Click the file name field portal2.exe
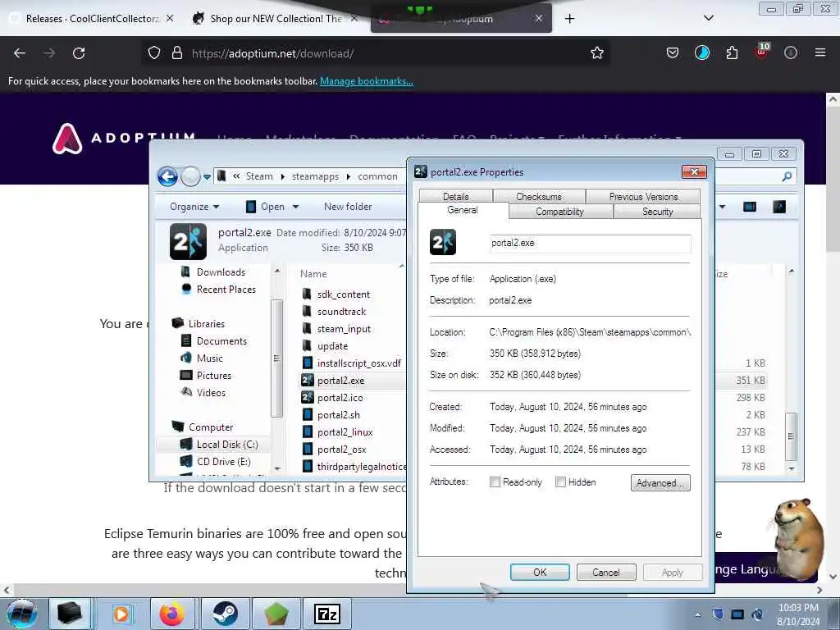 pyautogui.click(x=590, y=243)
